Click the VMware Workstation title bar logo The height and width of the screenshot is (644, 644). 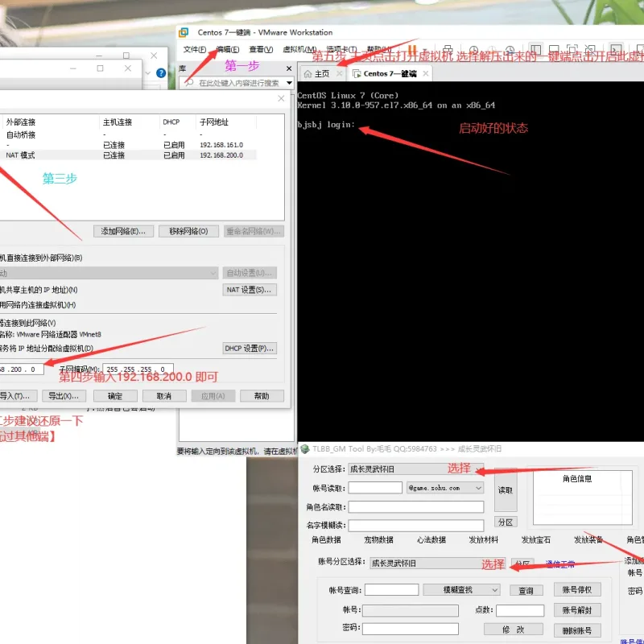pyautogui.click(x=184, y=32)
